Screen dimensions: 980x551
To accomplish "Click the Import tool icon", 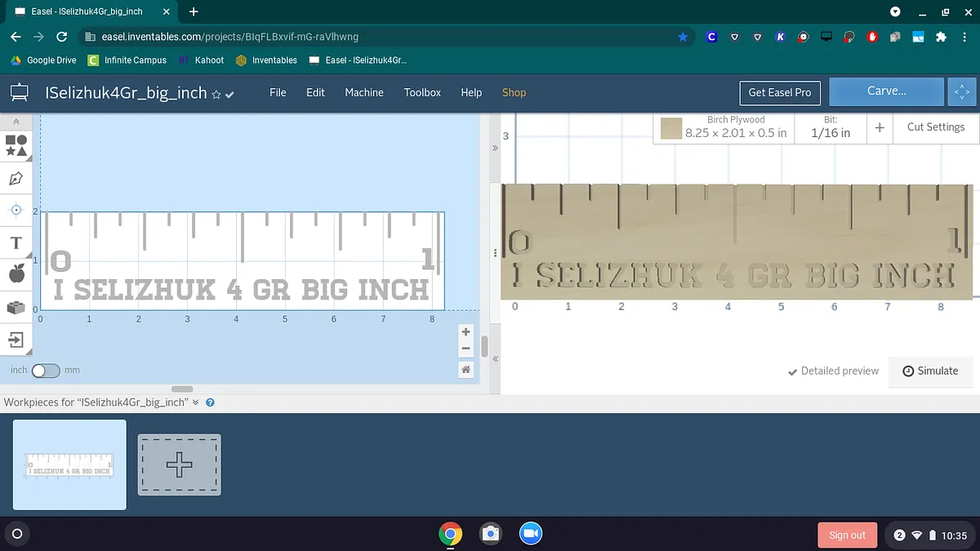I will 16,340.
